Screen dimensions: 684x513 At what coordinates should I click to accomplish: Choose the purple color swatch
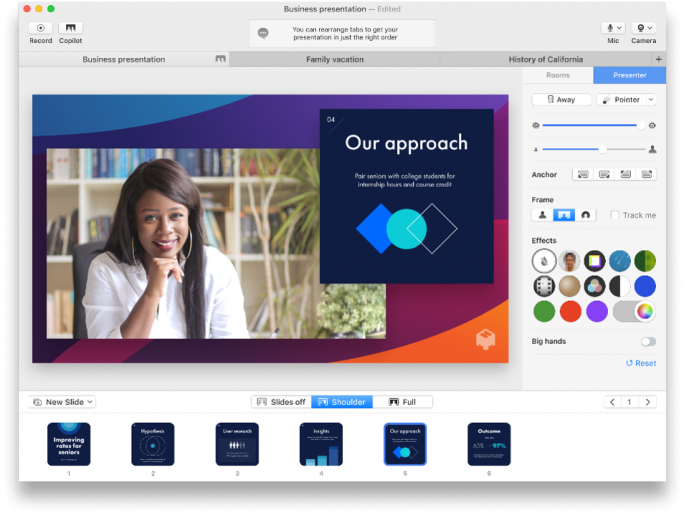coord(597,311)
